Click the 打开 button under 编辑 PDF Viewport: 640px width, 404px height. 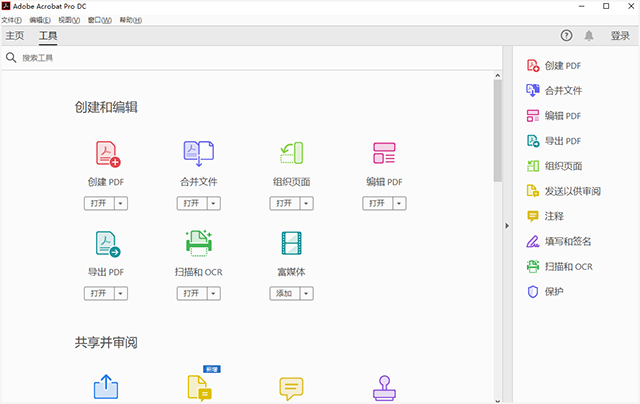378,203
